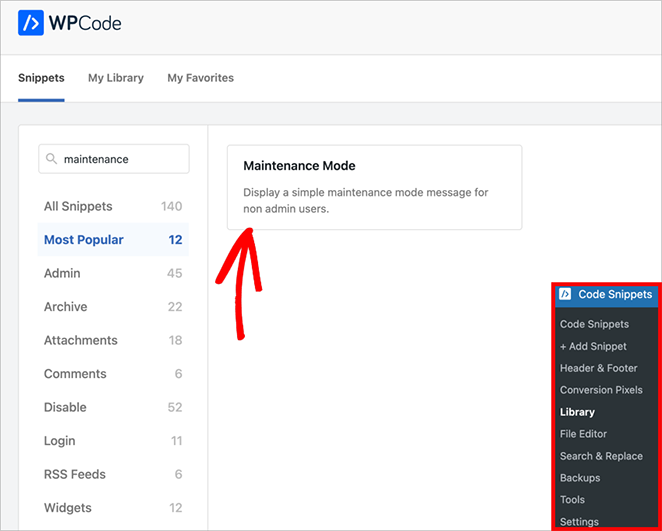Image resolution: width=662 pixels, height=531 pixels.
Task: Click Add Snippet in sidebar menu
Action: 593,346
